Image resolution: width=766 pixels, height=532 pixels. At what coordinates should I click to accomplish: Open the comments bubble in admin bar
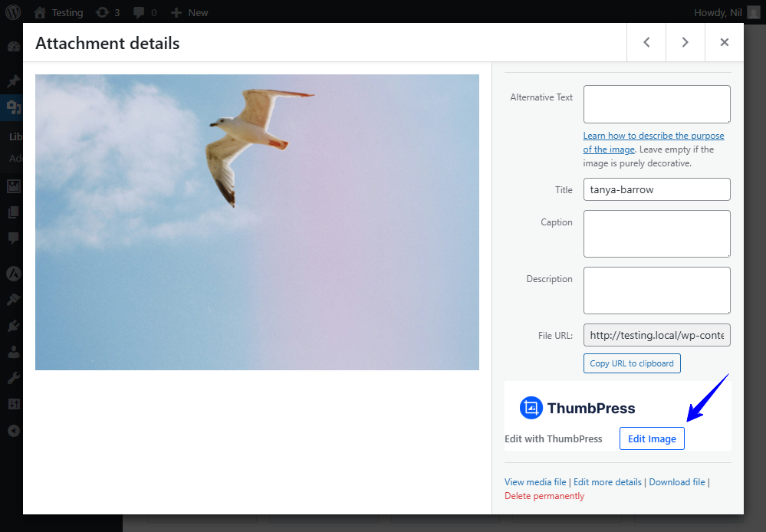coord(145,13)
